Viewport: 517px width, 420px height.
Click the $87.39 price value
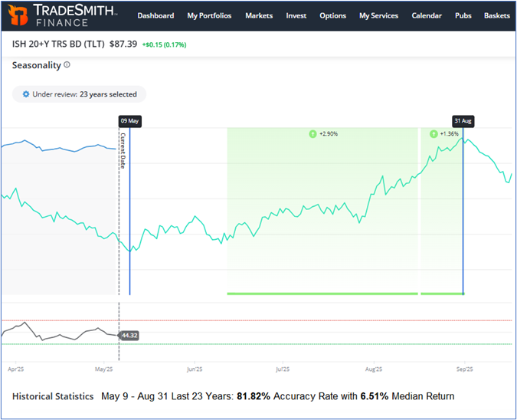[123, 44]
